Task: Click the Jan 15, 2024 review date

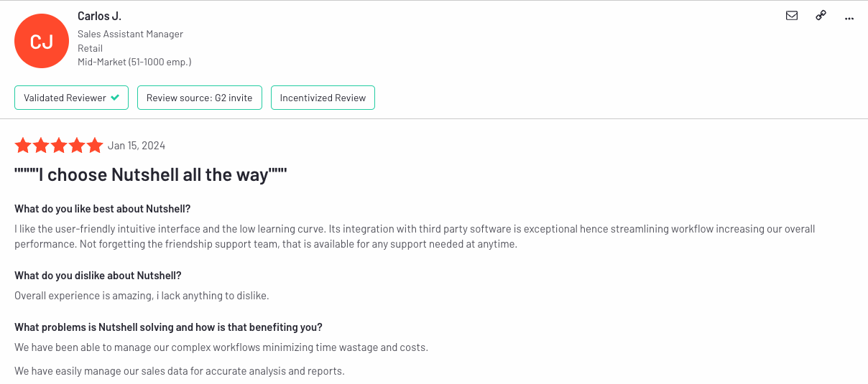Action: (x=137, y=146)
